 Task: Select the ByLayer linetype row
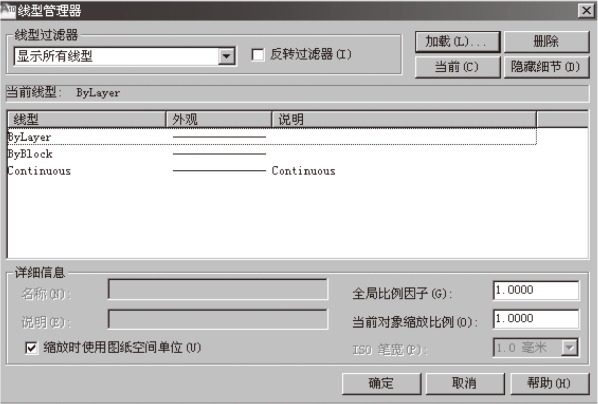click(x=272, y=137)
